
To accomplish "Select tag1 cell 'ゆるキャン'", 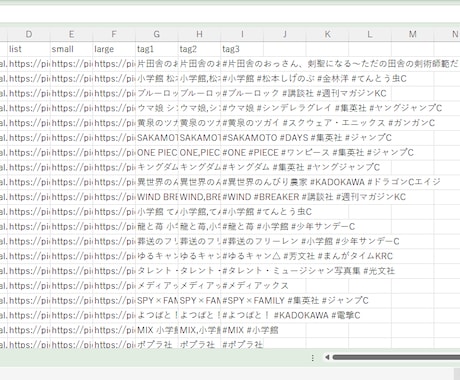I will coord(157,256).
